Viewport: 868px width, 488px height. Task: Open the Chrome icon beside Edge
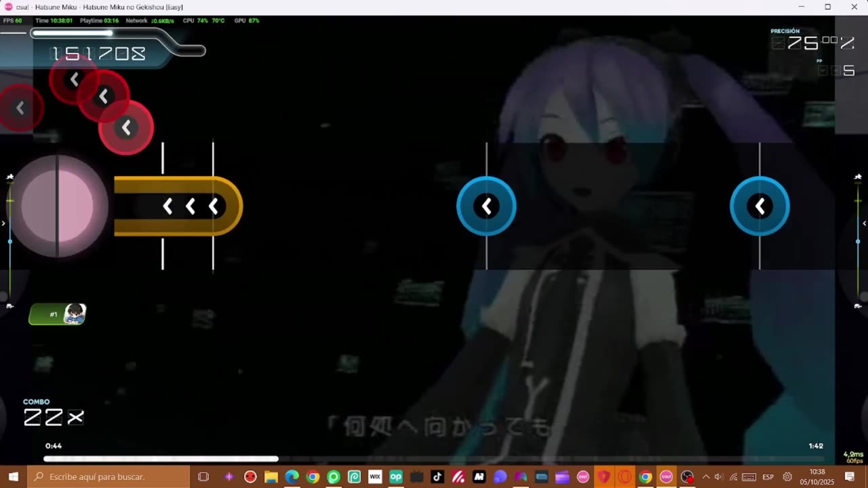pyautogui.click(x=313, y=476)
